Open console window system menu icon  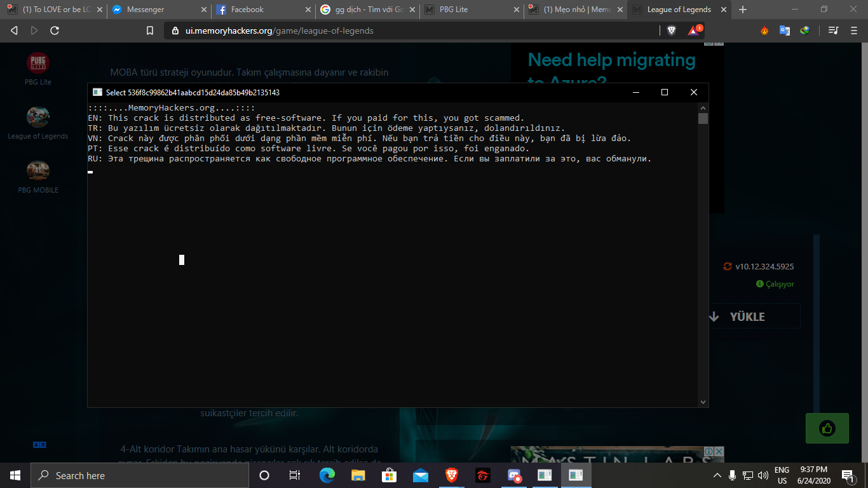97,93
